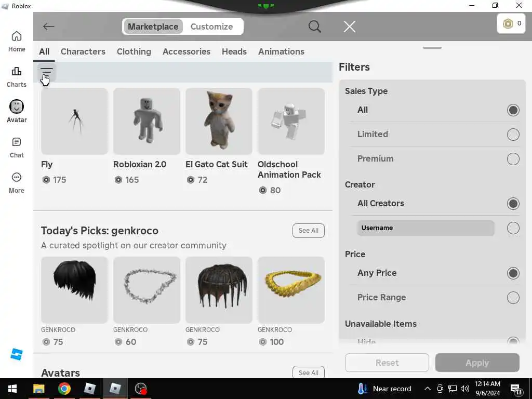This screenshot has height=399, width=532.
Task: Go to Home in the sidebar
Action: click(x=16, y=42)
